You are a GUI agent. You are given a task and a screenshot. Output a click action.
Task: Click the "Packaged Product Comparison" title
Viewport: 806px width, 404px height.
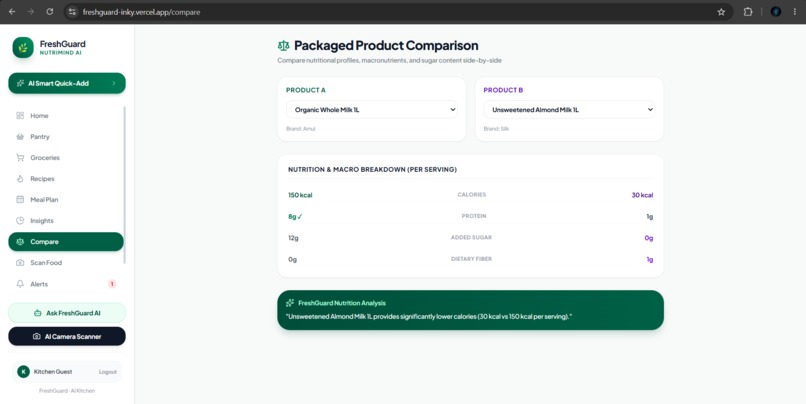click(386, 46)
